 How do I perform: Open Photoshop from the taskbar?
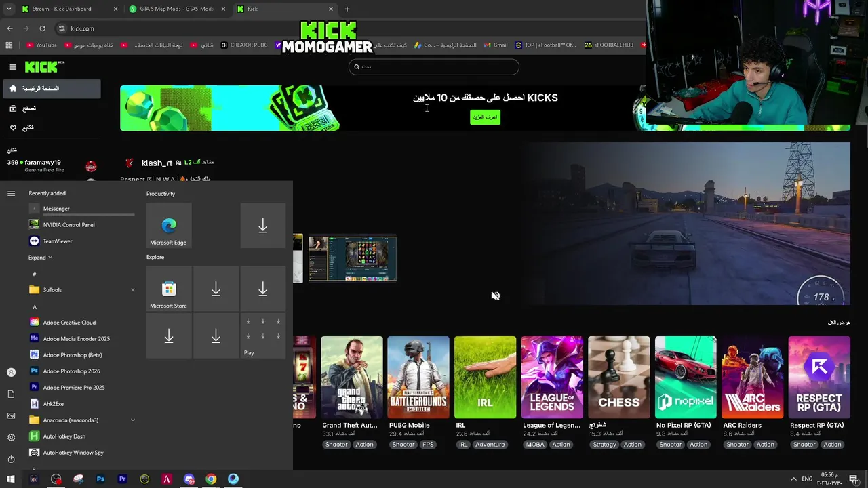pos(100,479)
